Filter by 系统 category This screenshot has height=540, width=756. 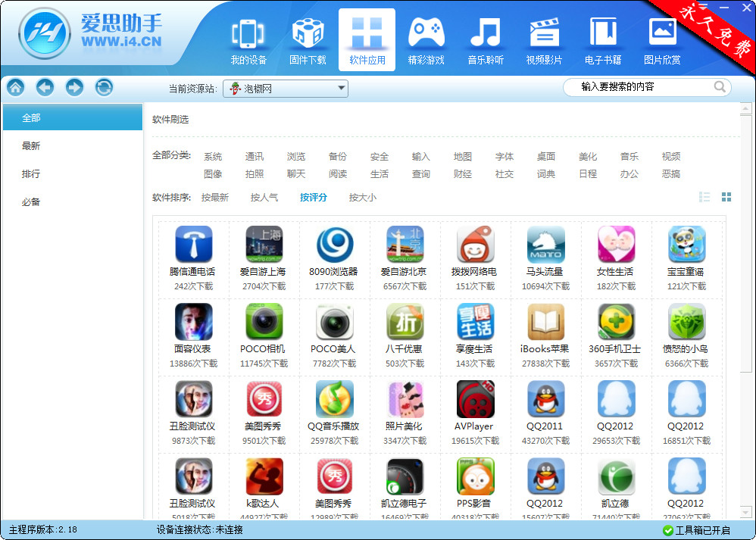pos(213,157)
